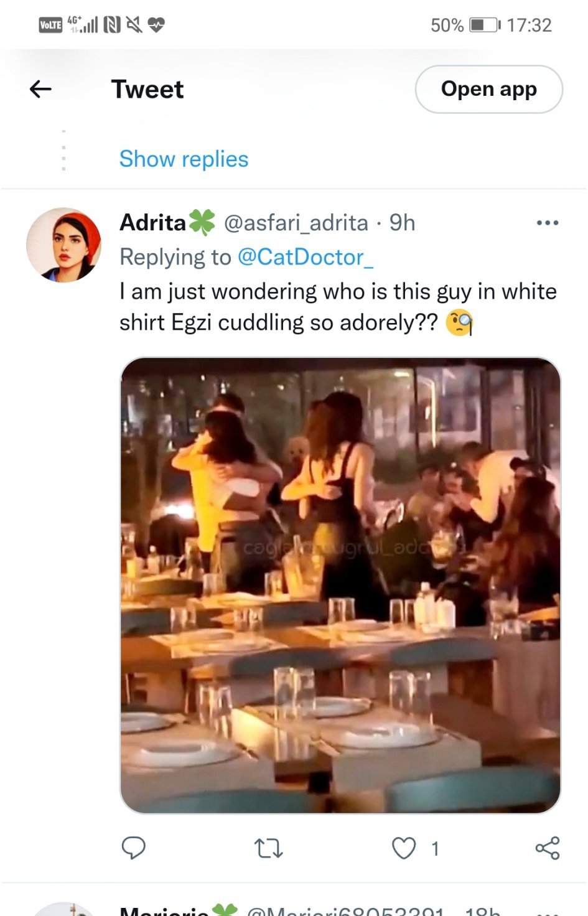
Task: Tap the muted sound status icon
Action: (134, 25)
